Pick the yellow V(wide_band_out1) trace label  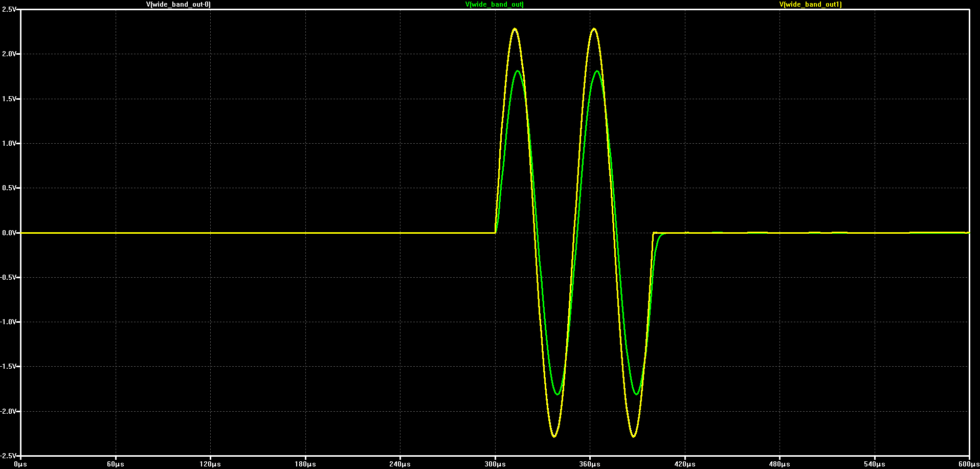click(x=811, y=5)
